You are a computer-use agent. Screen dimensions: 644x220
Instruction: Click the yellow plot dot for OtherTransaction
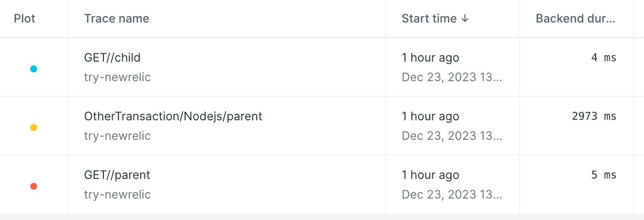pyautogui.click(x=34, y=128)
